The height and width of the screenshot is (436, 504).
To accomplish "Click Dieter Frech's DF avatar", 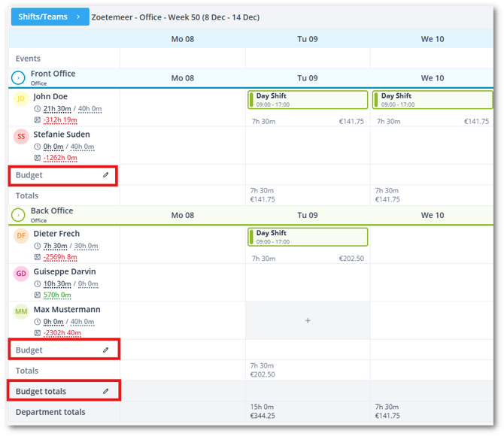I will (21, 236).
